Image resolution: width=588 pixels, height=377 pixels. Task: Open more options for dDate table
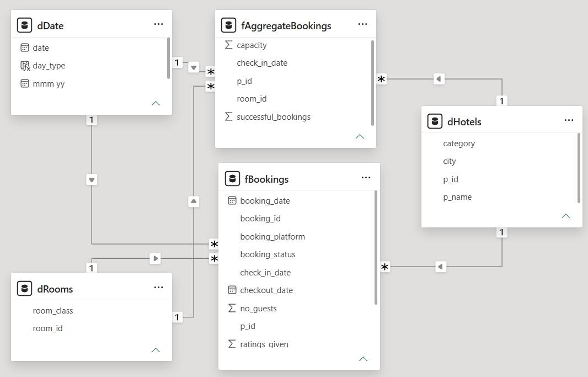159,24
